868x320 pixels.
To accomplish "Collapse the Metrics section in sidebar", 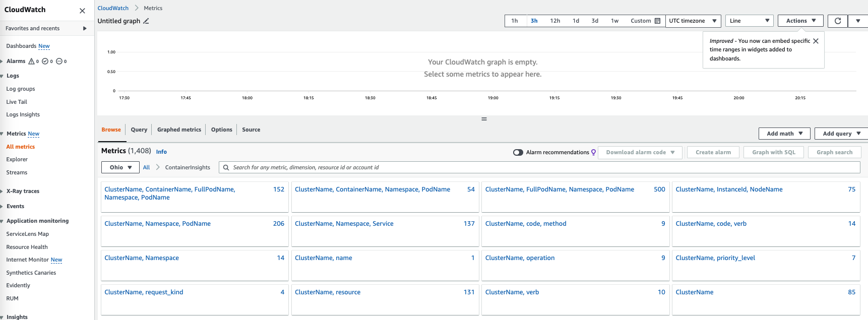I will coord(2,134).
